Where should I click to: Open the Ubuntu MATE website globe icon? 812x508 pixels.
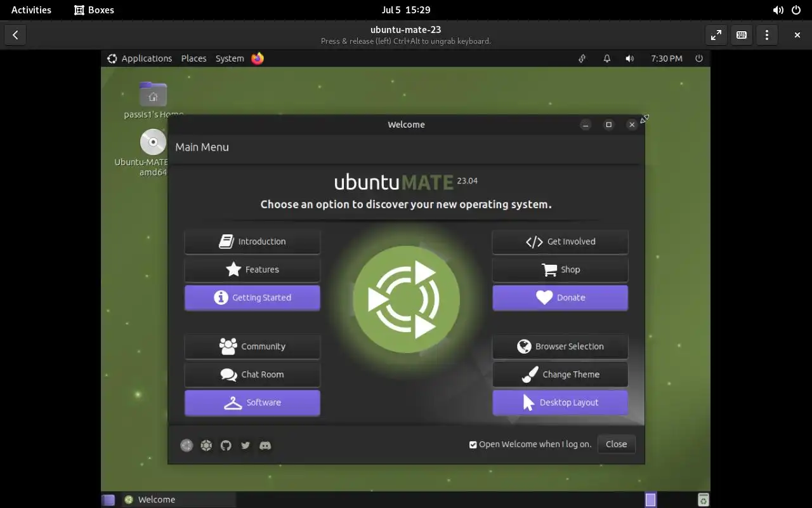coord(187,446)
